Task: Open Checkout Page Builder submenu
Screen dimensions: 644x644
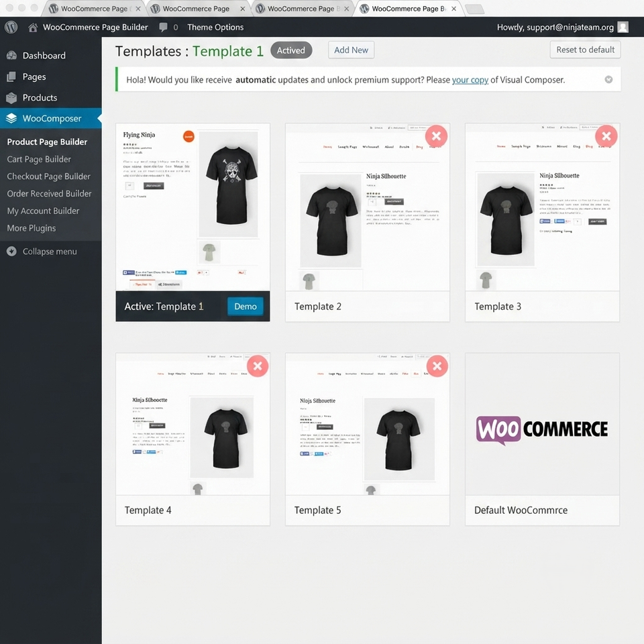Action: click(48, 176)
